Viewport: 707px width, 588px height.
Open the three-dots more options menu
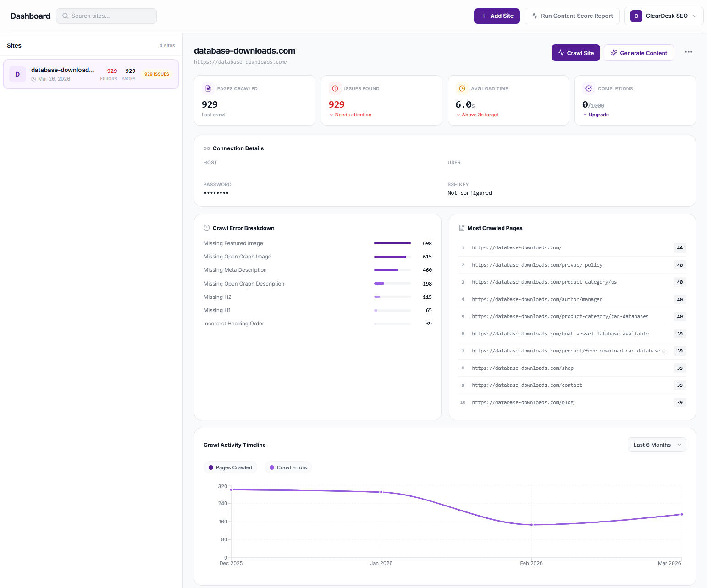(688, 52)
